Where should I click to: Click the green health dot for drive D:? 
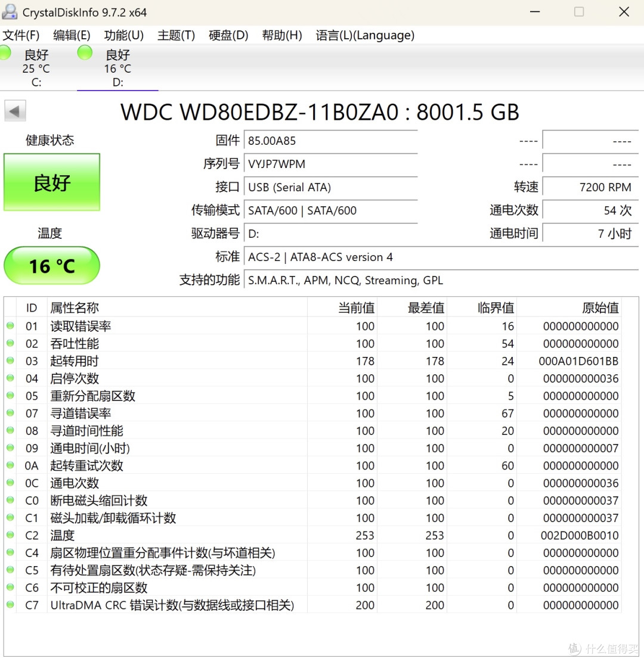pos(85,52)
